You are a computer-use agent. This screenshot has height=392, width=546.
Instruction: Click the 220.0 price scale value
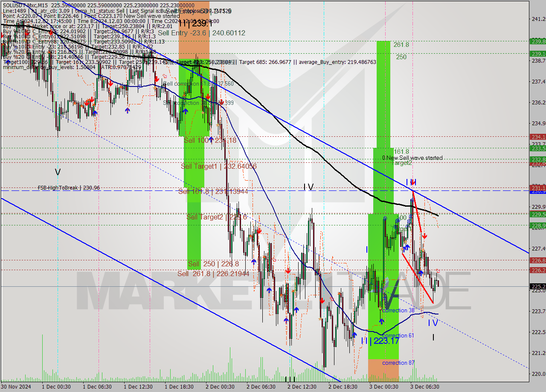point(538,374)
